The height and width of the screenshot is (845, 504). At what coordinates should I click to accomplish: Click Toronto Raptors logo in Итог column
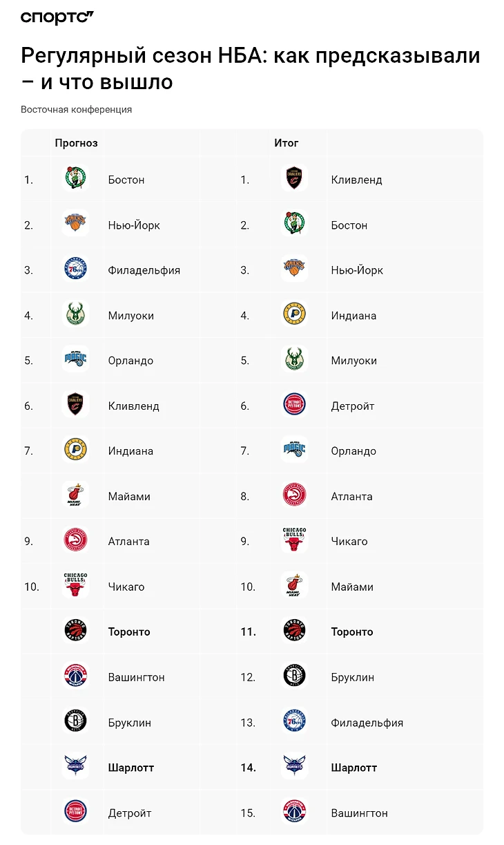point(294,632)
